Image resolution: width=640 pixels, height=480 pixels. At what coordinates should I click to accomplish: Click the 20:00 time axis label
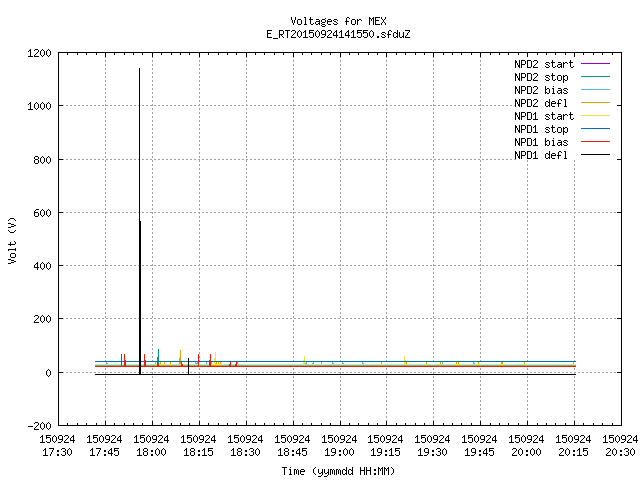click(527, 453)
